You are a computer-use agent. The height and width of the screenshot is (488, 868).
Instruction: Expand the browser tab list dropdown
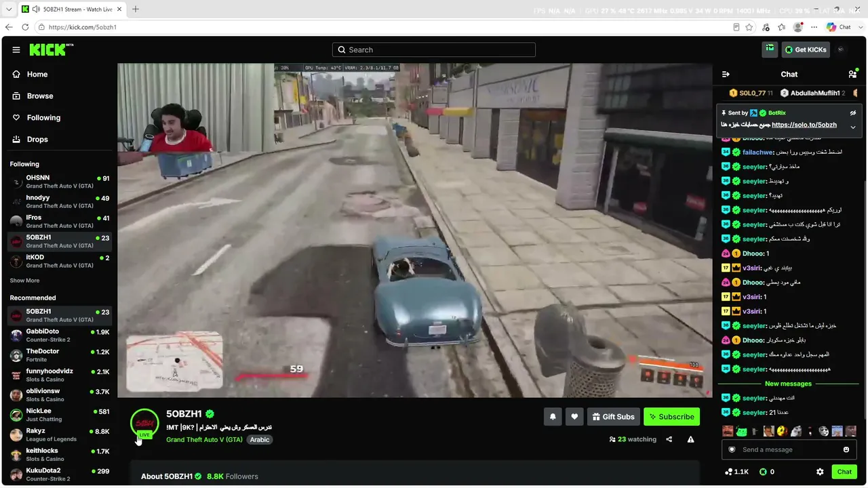pyautogui.click(x=9, y=9)
